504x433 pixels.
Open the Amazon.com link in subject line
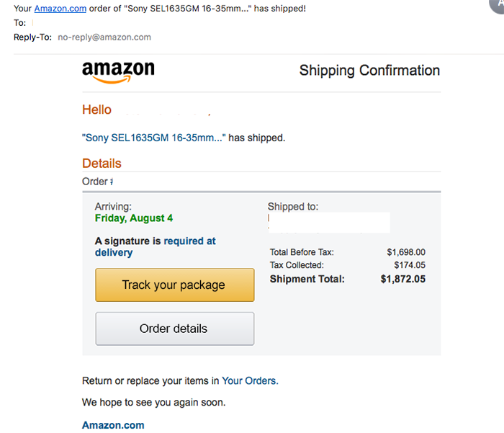click(60, 9)
